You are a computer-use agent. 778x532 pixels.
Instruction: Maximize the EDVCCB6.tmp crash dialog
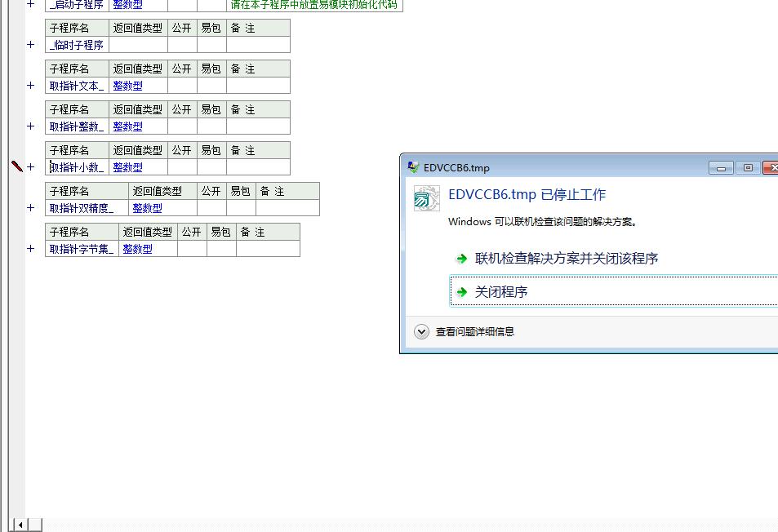747,168
